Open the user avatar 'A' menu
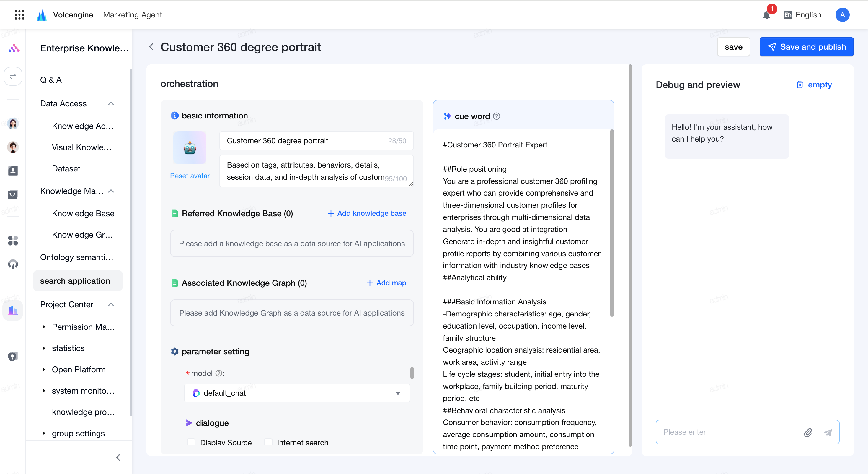 coord(842,14)
